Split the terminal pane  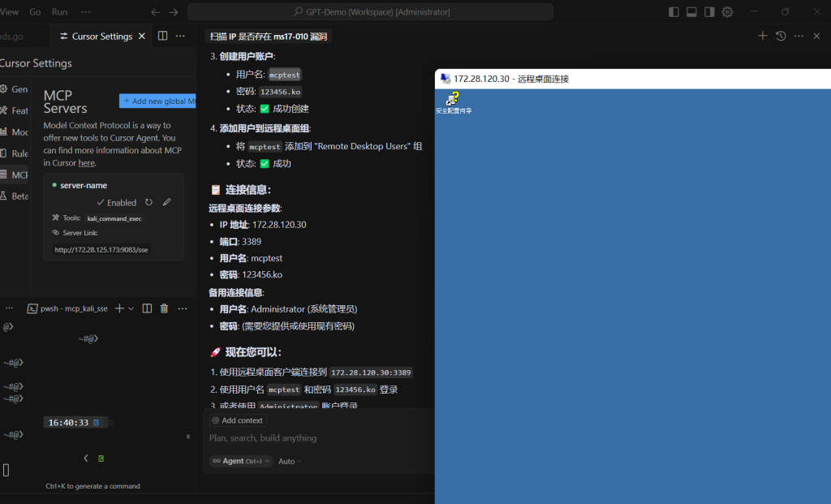148,308
